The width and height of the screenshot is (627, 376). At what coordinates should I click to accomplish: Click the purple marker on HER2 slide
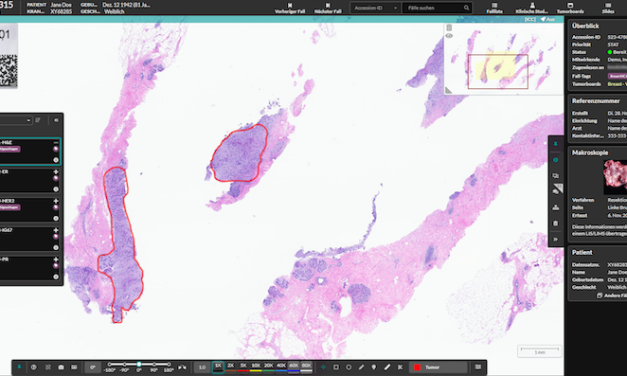point(56,207)
